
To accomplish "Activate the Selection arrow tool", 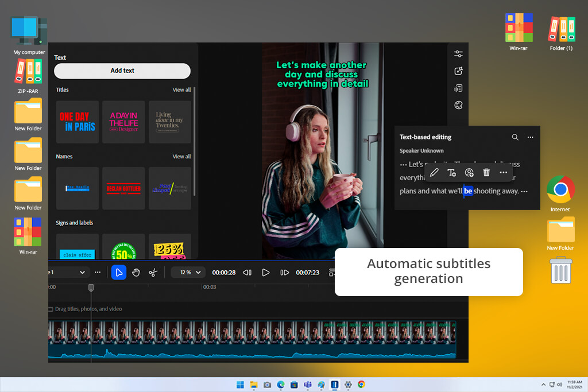I will pos(119,273).
